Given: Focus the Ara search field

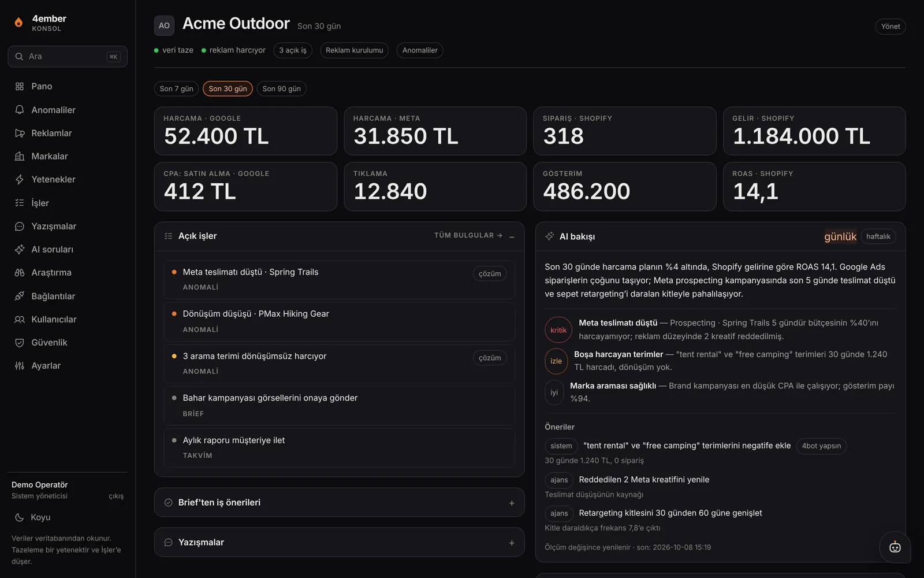Looking at the screenshot, I should pyautogui.click(x=68, y=57).
